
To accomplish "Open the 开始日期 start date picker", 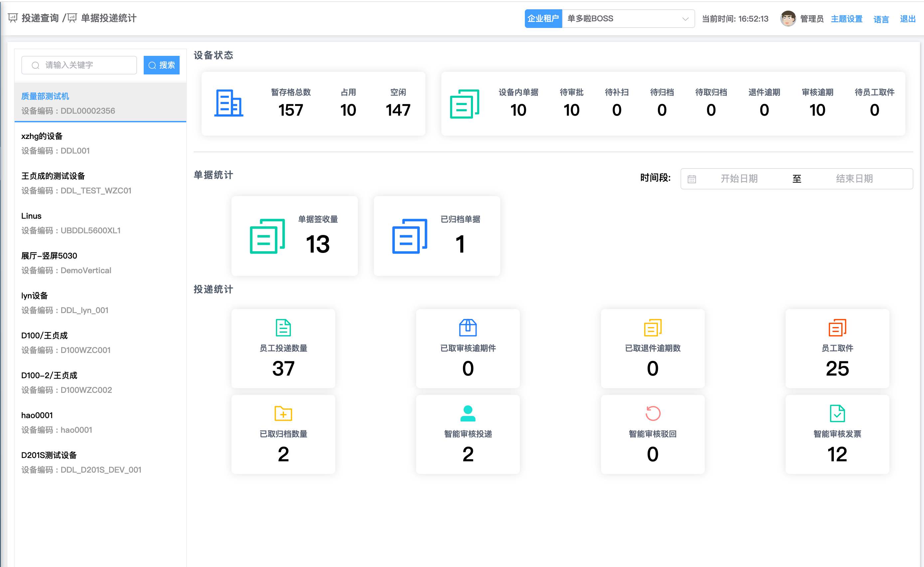I will [x=739, y=178].
